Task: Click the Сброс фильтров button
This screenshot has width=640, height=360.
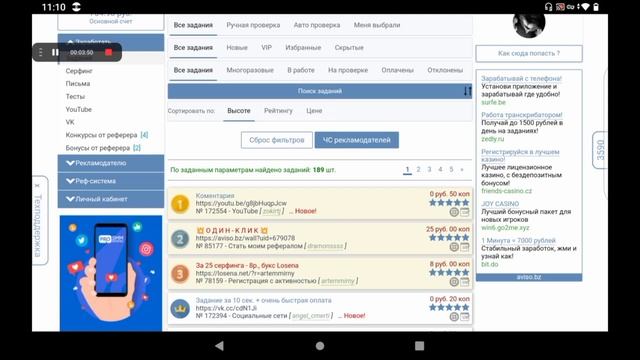Action: pyautogui.click(x=277, y=140)
